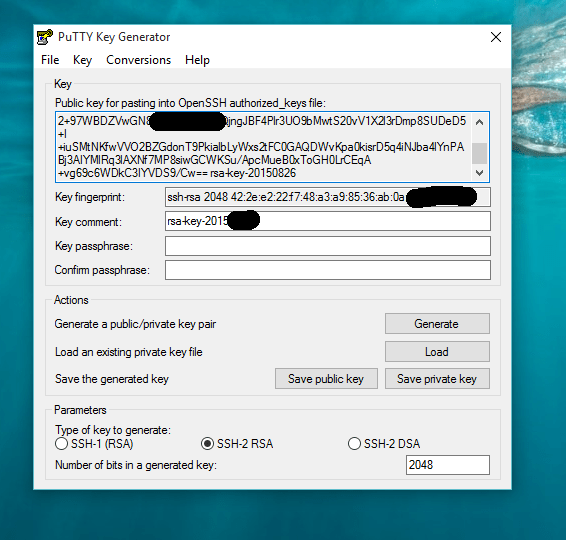Image resolution: width=566 pixels, height=540 pixels.
Task: Click Save private key button
Action: 437,379
